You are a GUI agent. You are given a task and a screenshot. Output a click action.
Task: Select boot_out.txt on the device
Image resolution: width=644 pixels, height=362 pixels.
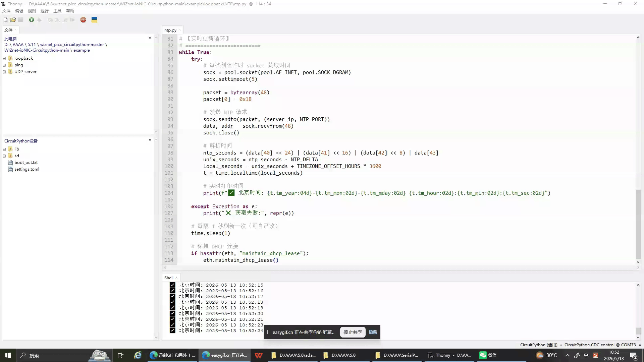point(26,163)
